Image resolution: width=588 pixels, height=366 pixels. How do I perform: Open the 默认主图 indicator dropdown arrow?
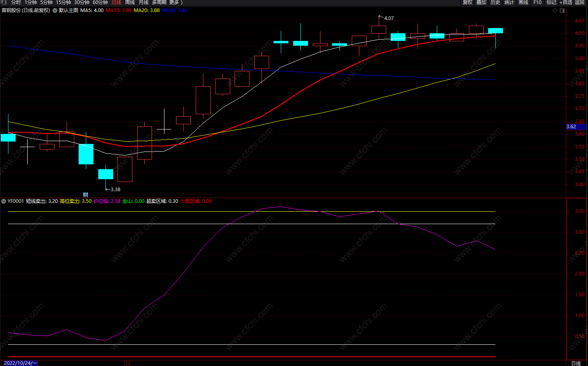55,10
